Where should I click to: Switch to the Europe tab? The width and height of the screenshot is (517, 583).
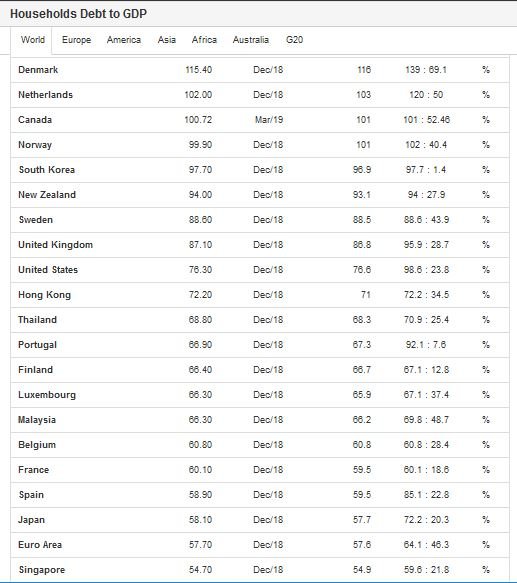click(x=76, y=40)
